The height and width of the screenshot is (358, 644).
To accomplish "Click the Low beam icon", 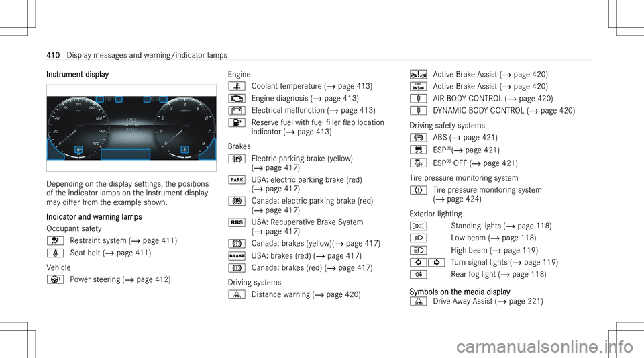I will point(418,238).
